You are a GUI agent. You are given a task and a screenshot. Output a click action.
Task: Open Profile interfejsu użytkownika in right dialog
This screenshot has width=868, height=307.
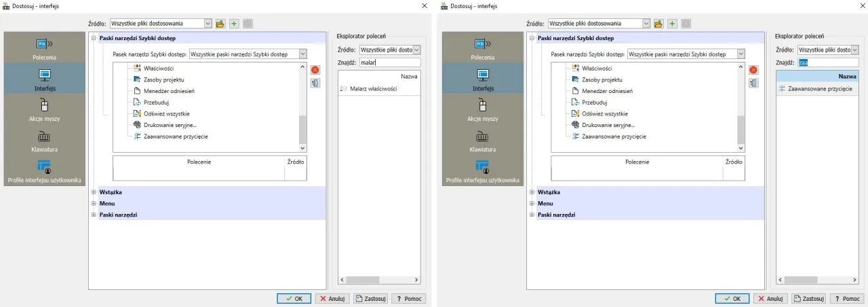[482, 171]
